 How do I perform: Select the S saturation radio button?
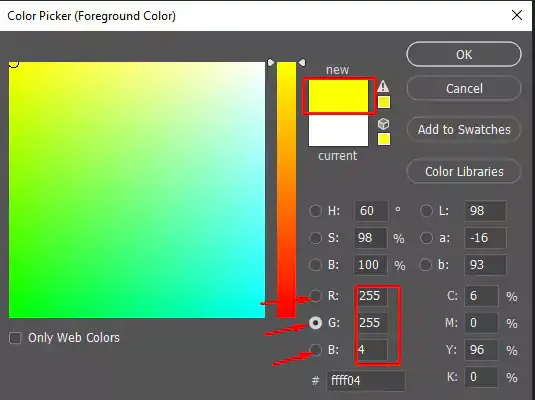click(315, 238)
